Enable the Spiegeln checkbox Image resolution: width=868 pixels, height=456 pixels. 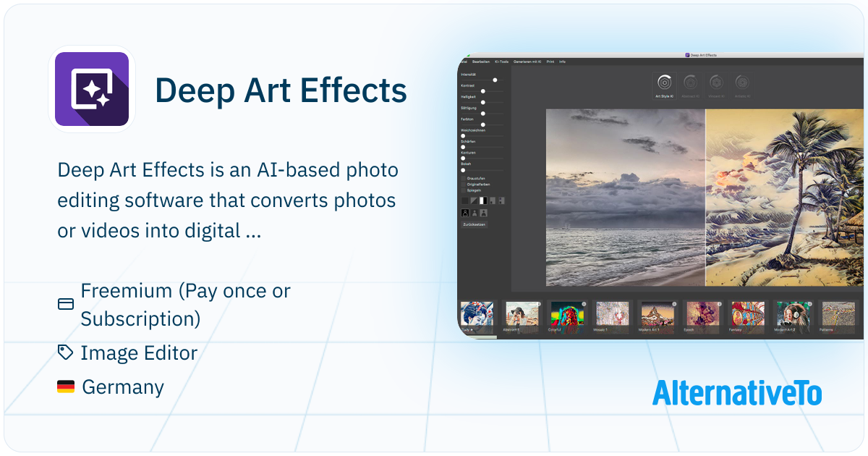(463, 190)
